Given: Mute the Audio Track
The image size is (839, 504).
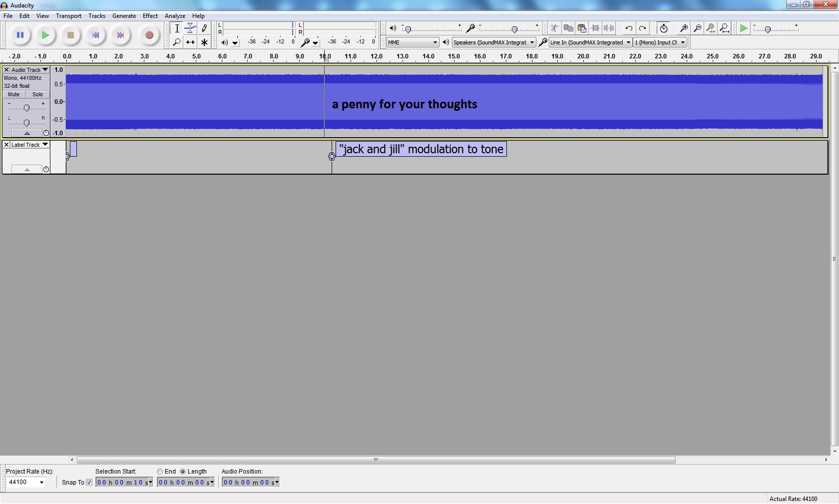Looking at the screenshot, I should click(x=14, y=94).
